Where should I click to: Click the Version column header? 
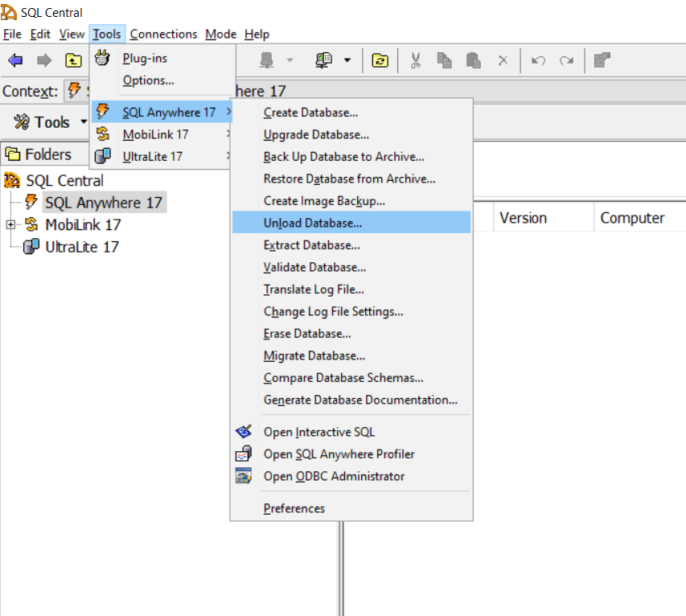[544, 217]
